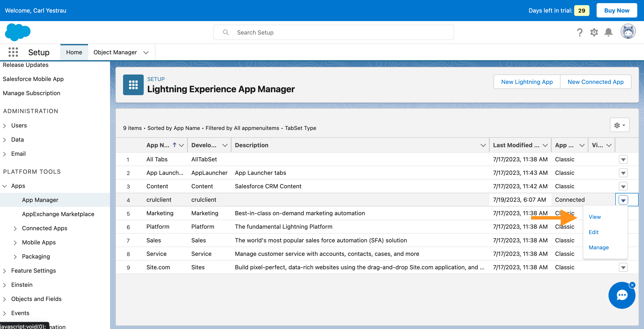
Task: Open the notifications bell
Action: (609, 33)
